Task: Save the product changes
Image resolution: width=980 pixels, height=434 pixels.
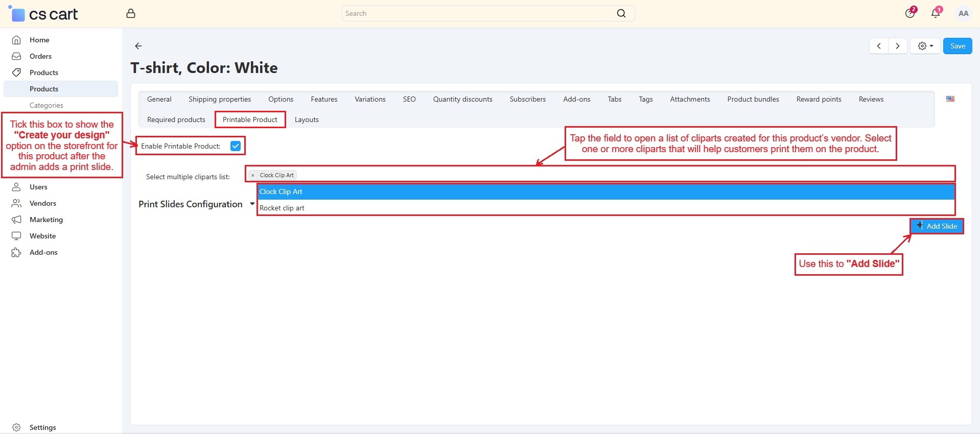Action: pyautogui.click(x=957, y=46)
